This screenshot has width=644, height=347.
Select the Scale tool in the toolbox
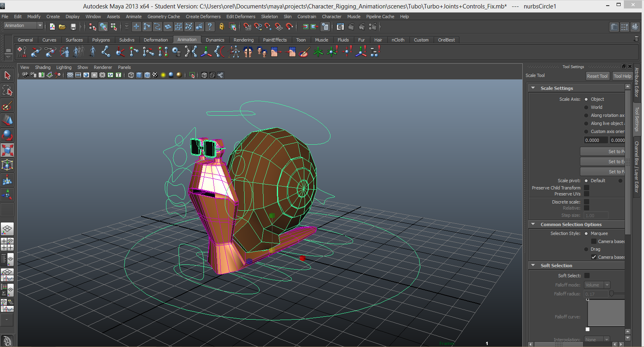pyautogui.click(x=7, y=150)
